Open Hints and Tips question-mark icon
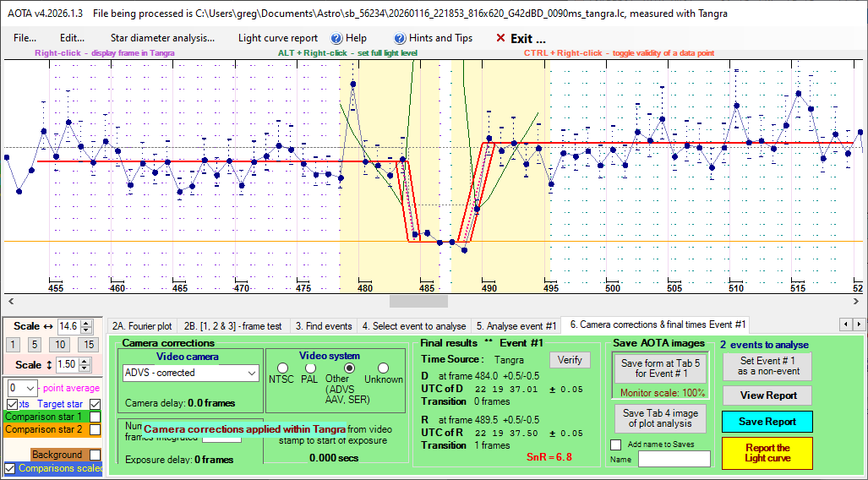The width and height of the screenshot is (868, 480). click(x=401, y=38)
